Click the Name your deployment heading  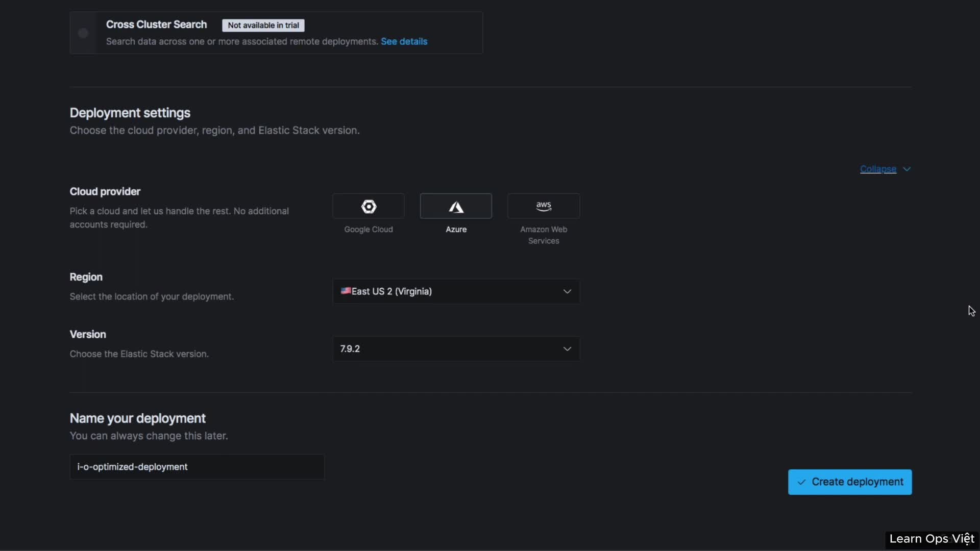tap(138, 418)
